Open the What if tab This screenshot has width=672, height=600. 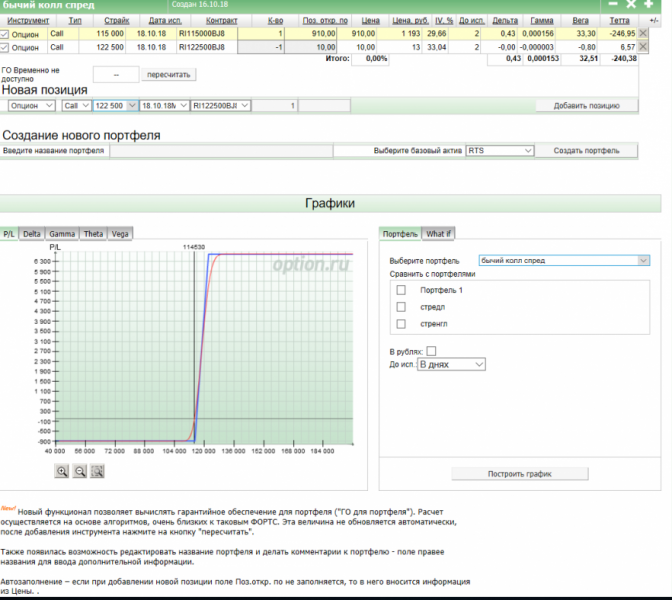(x=439, y=233)
